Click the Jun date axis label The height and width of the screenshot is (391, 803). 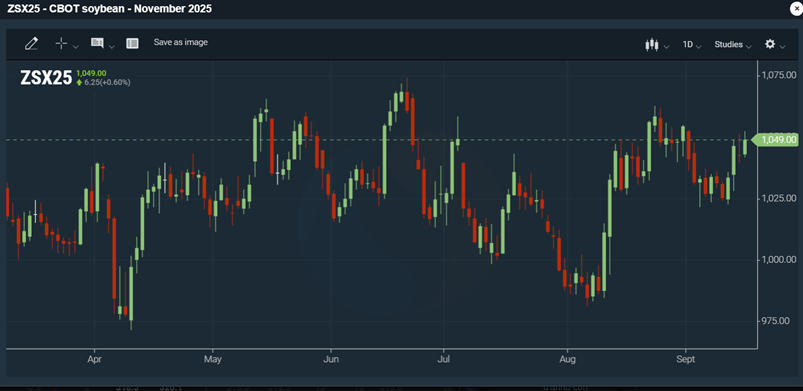[x=331, y=359]
